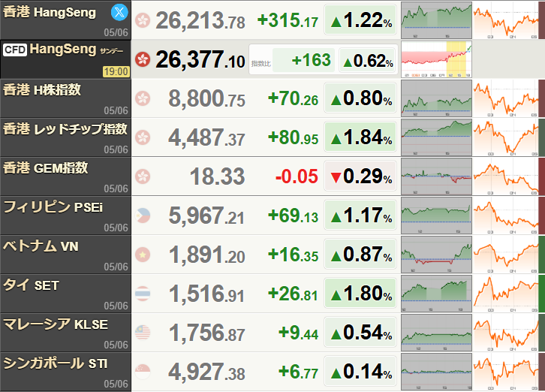Open the 香港 レッドチップ指数 link
This screenshot has height=392, width=545.
click(x=65, y=129)
